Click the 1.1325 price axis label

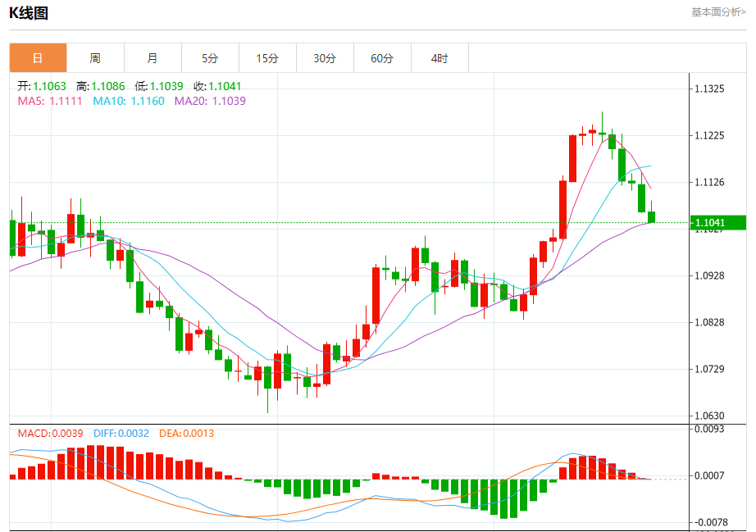[x=709, y=89]
